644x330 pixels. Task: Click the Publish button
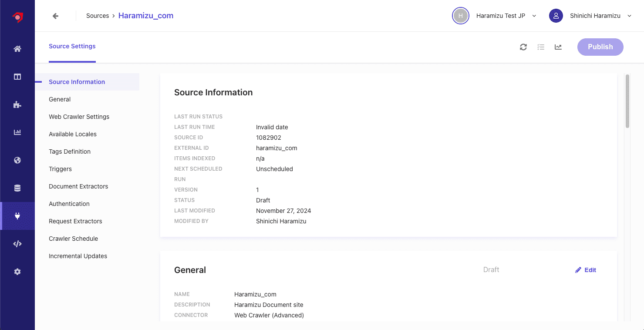coord(600,47)
